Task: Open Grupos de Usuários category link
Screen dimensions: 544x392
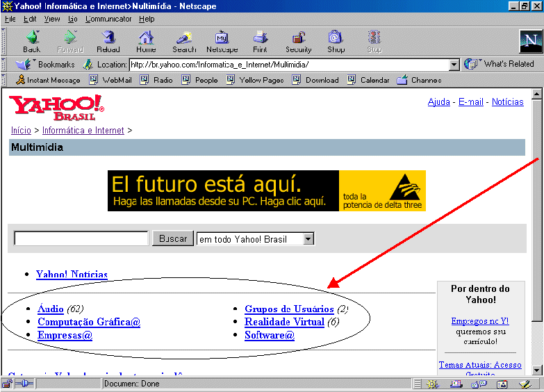Action: point(289,309)
